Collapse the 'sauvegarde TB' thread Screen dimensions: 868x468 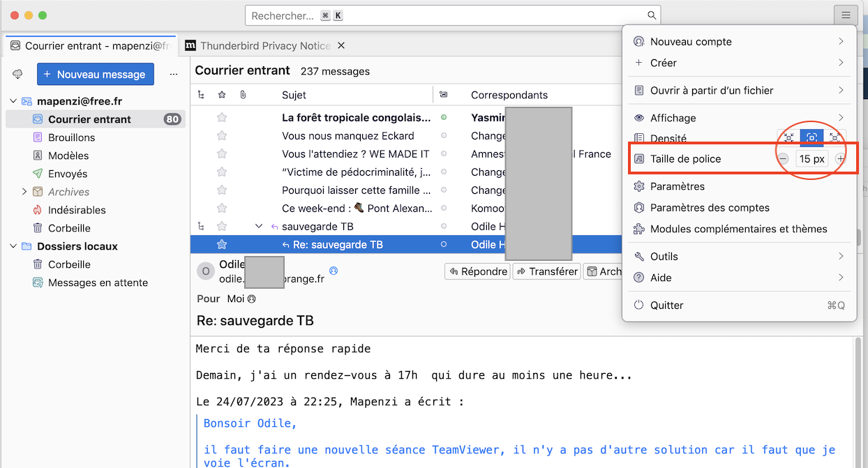[259, 227]
